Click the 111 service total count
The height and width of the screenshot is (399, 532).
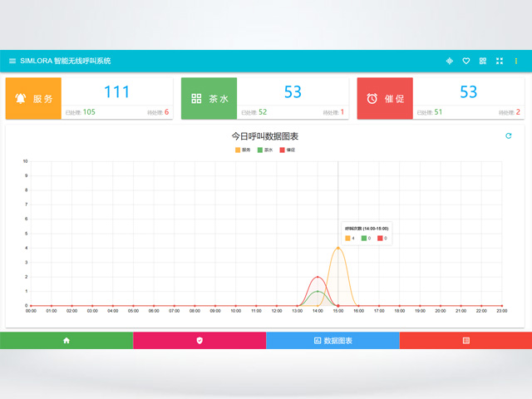pyautogui.click(x=116, y=92)
